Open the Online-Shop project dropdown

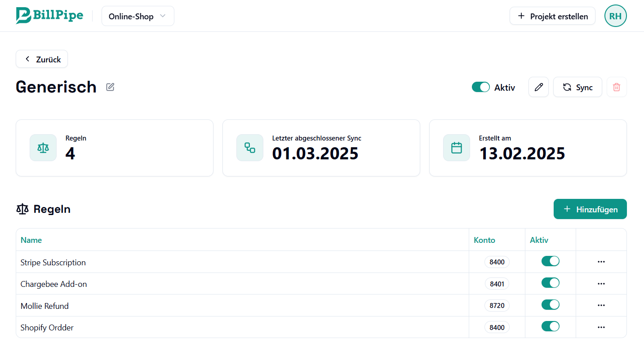[138, 16]
